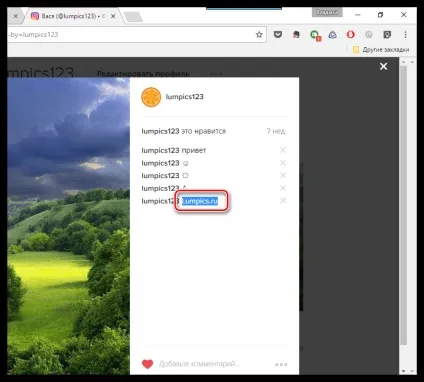Click lumpics123 это нравится text
This screenshot has height=382, width=424.
pos(184,131)
